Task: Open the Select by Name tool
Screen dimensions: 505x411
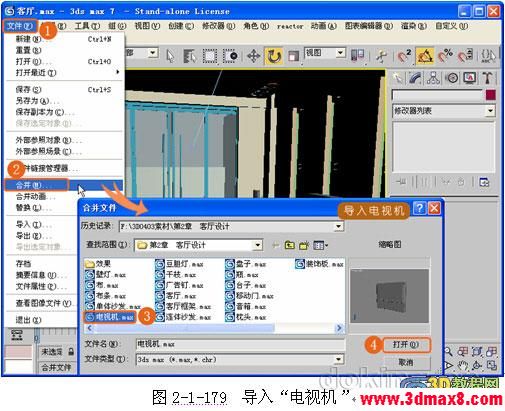Action: (x=190, y=56)
